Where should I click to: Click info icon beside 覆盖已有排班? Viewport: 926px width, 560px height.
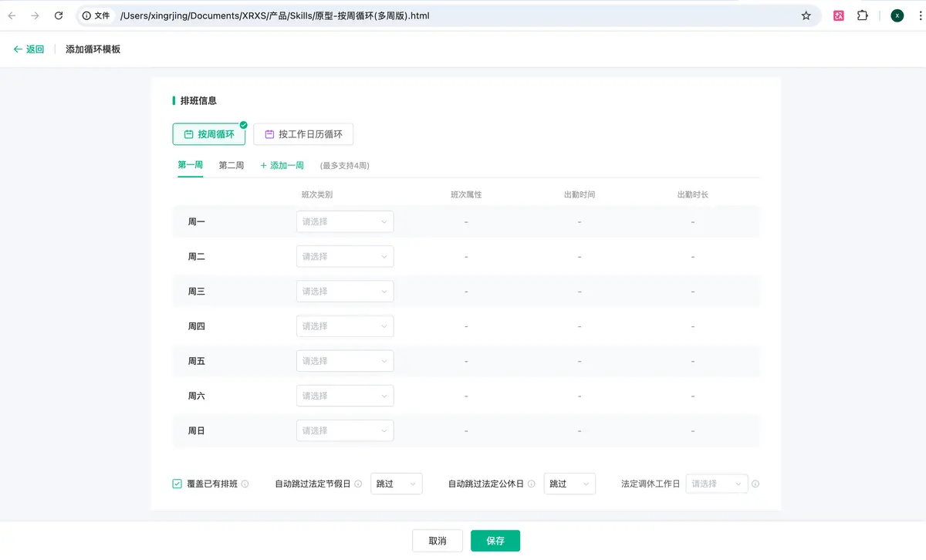point(245,484)
